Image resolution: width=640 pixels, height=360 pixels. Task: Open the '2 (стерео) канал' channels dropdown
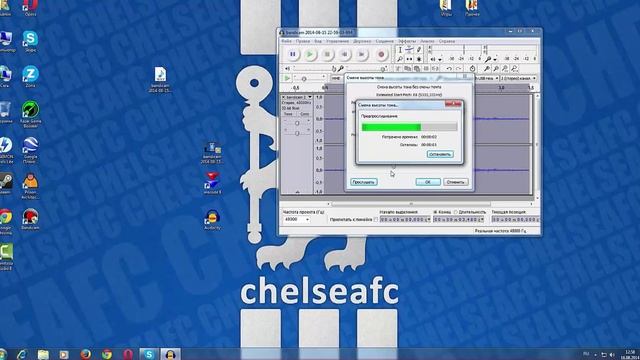click(518, 78)
